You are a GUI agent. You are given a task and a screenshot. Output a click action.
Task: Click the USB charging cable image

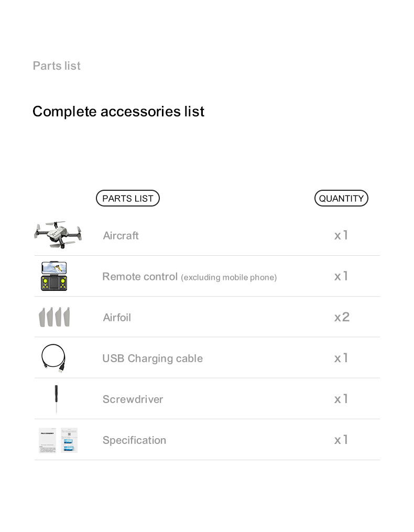pyautogui.click(x=54, y=358)
